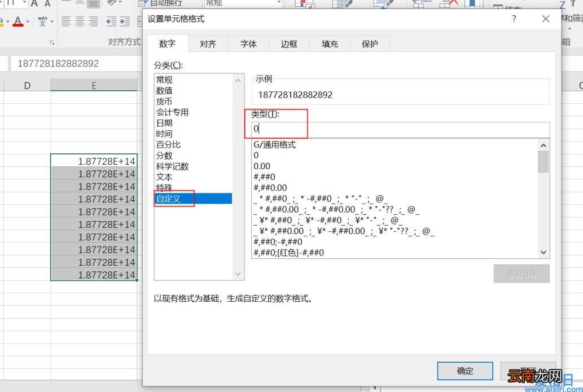This screenshot has width=583, height=392.
Task: Switch to the 填充 tab
Action: (x=330, y=44)
